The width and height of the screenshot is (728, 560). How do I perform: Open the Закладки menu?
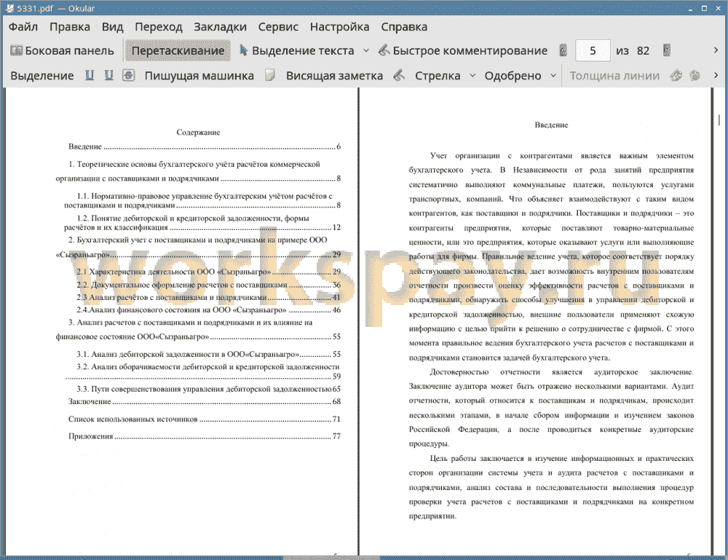220,27
